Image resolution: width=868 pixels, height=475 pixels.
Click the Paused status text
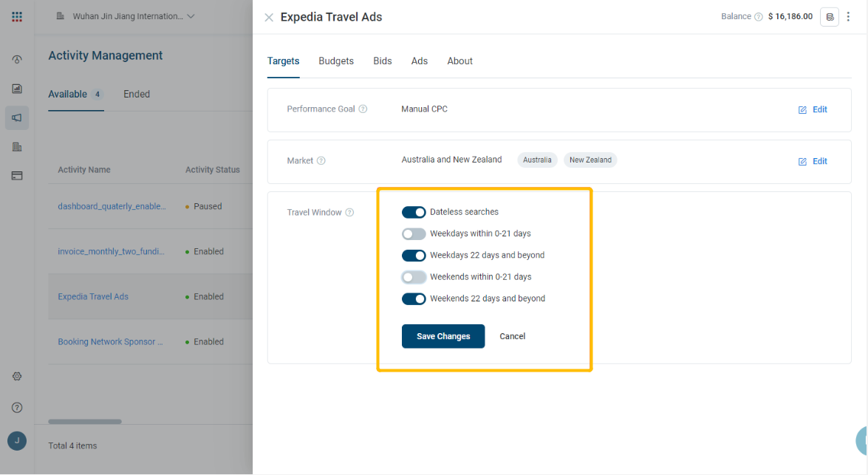(208, 207)
